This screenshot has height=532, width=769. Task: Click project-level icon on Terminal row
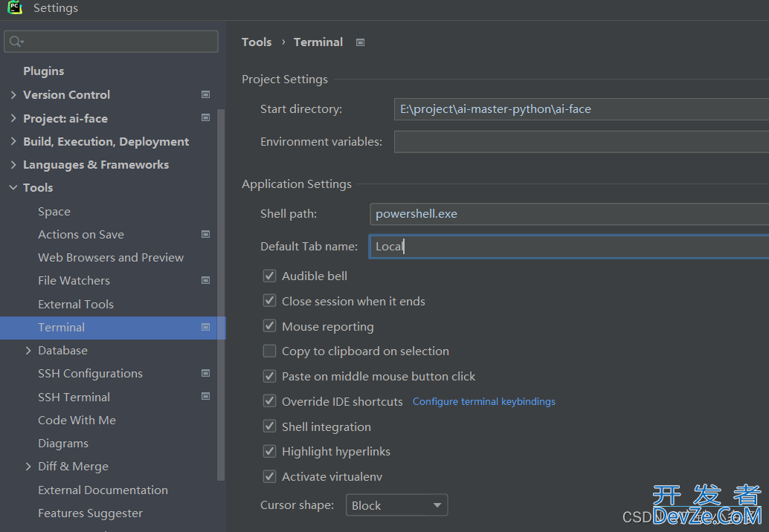point(205,327)
